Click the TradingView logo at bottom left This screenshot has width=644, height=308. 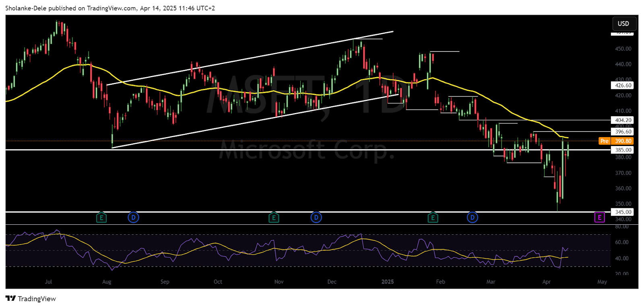pyautogui.click(x=31, y=299)
